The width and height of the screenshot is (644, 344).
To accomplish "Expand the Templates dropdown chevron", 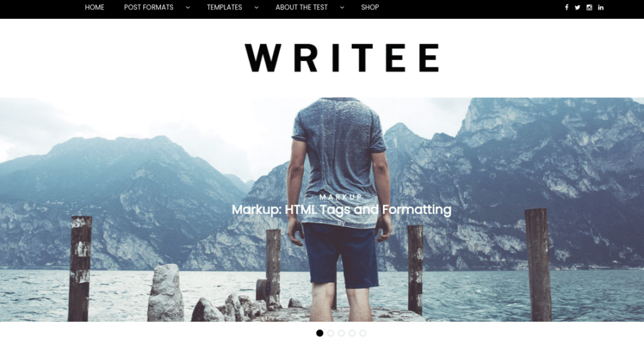I will (x=257, y=8).
